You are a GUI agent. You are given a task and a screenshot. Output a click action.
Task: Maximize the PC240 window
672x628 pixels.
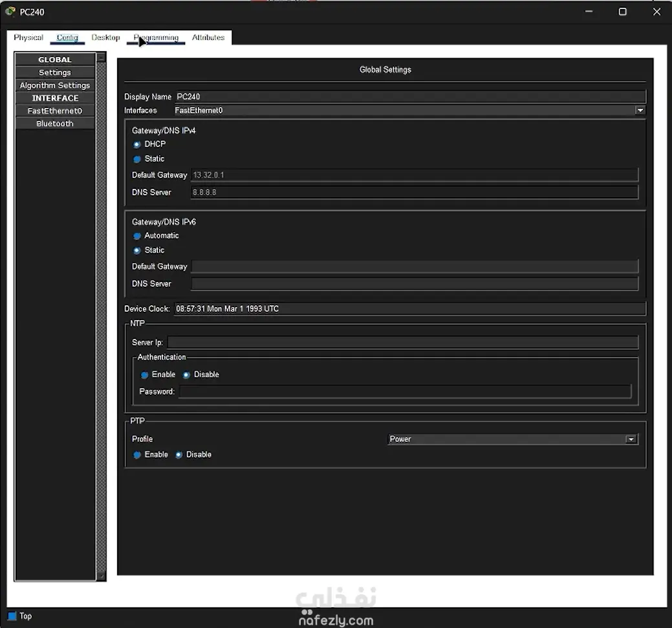pyautogui.click(x=623, y=12)
